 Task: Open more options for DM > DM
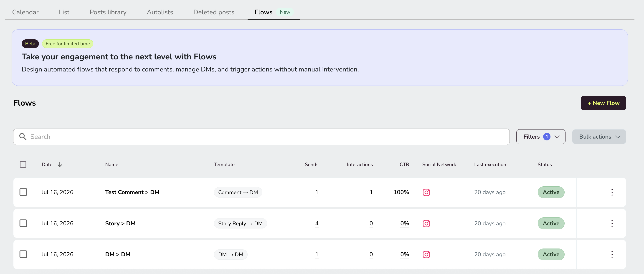[612, 254]
